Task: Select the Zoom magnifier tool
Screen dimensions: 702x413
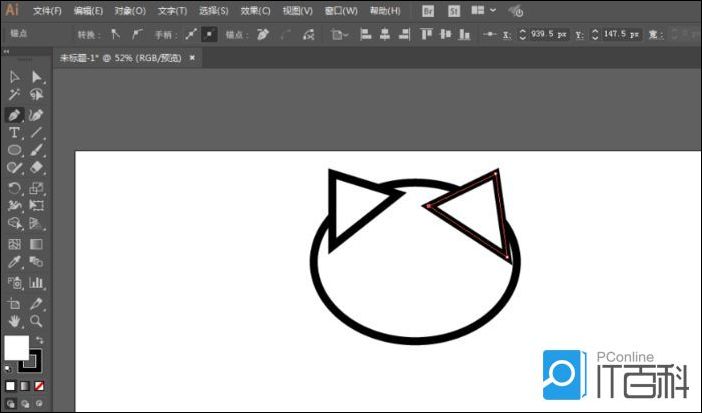Action: point(37,321)
